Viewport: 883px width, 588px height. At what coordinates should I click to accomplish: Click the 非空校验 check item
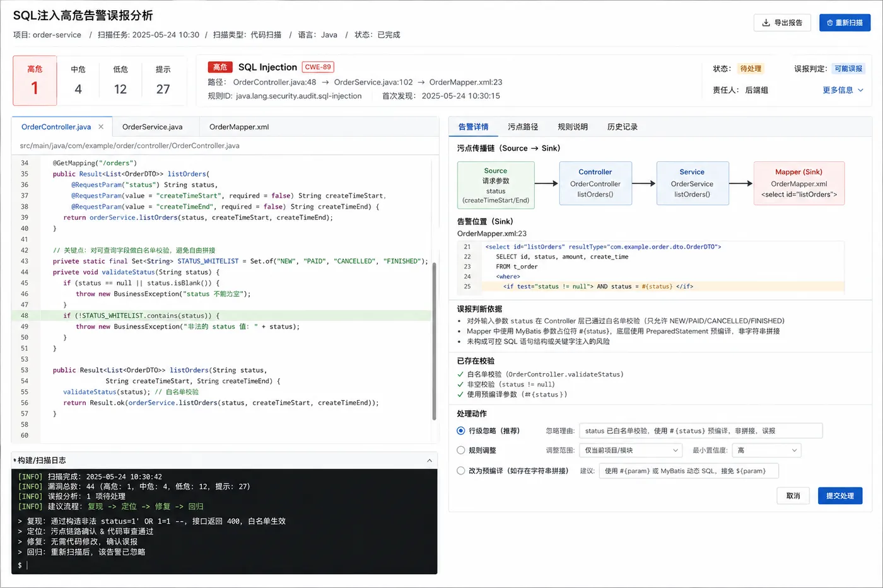pos(506,384)
